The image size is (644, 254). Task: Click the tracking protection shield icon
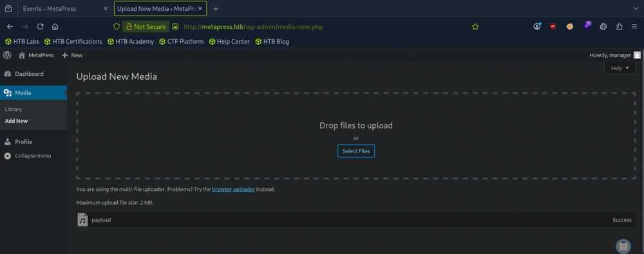117,26
